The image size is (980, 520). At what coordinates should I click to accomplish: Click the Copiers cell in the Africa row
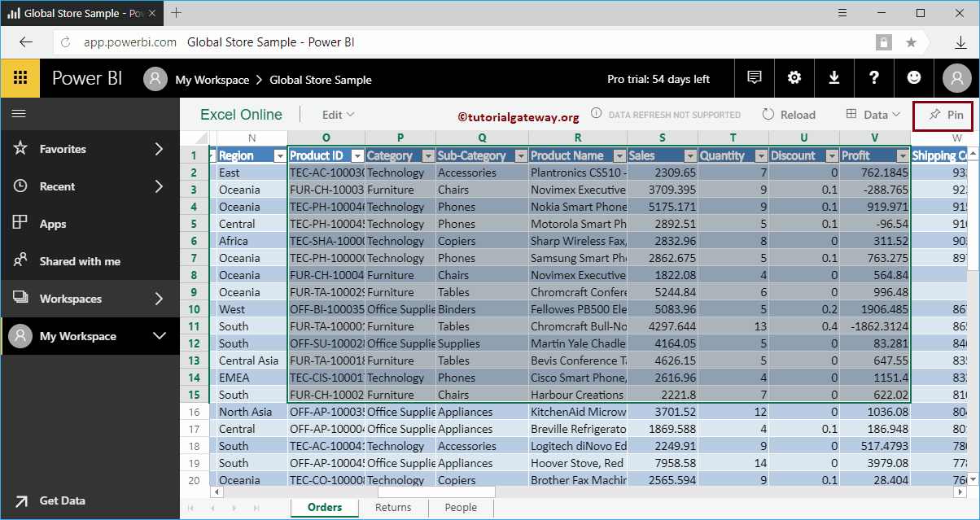tap(482, 241)
